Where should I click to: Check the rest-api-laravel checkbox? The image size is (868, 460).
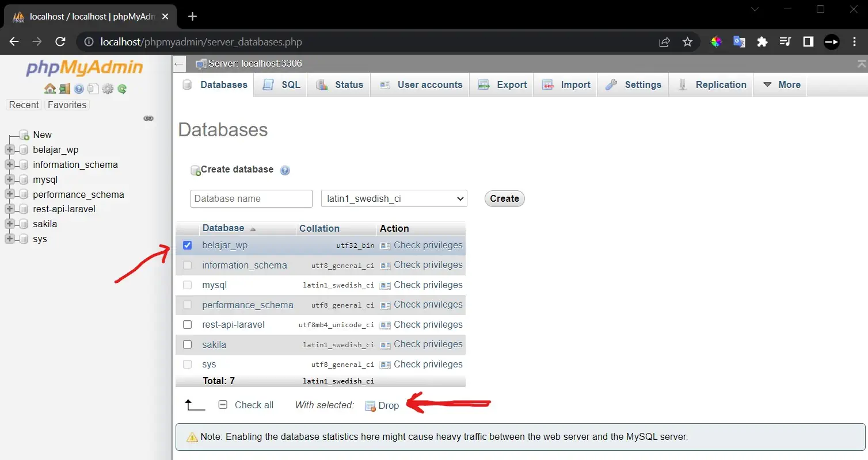tap(187, 325)
